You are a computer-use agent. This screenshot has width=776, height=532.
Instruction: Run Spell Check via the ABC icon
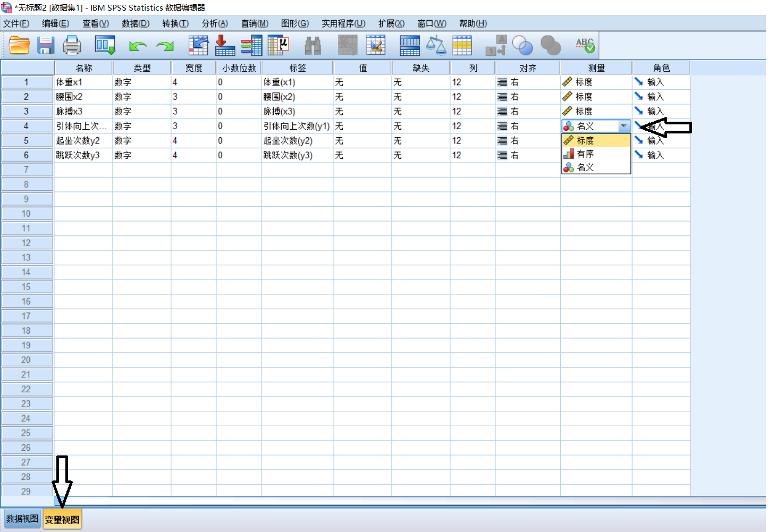585,46
